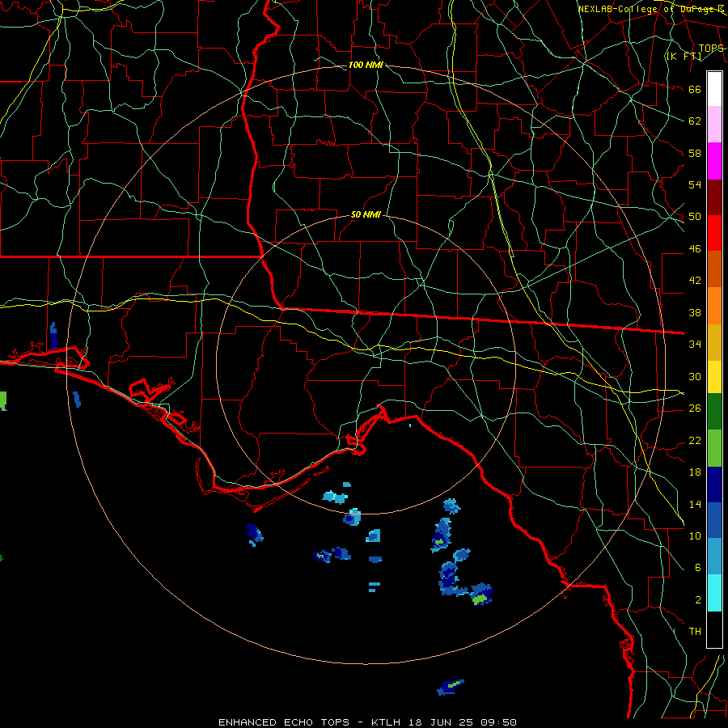Click the bright red legend swatch

[x=714, y=233]
